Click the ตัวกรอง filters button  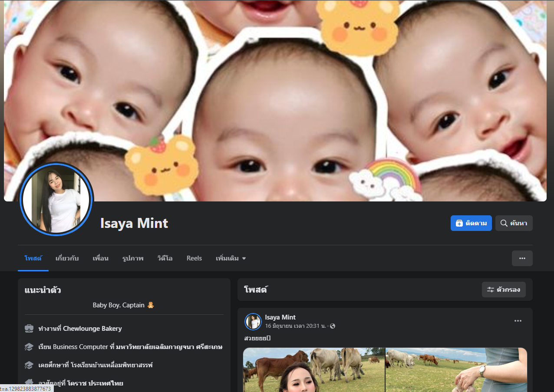coord(504,290)
